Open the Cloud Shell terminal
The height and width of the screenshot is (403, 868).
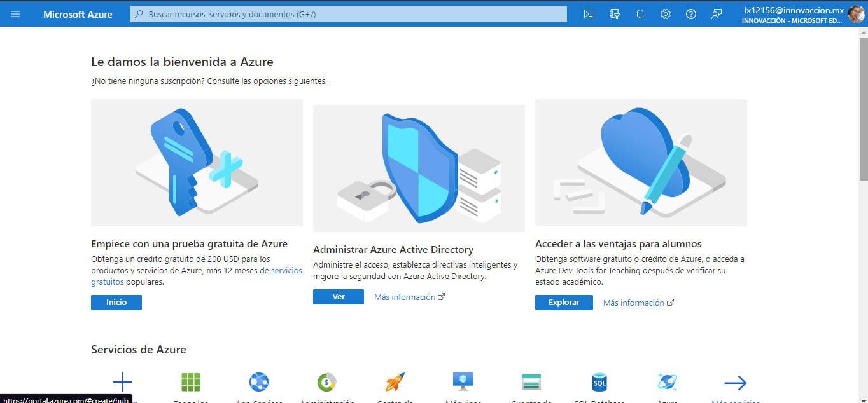589,13
